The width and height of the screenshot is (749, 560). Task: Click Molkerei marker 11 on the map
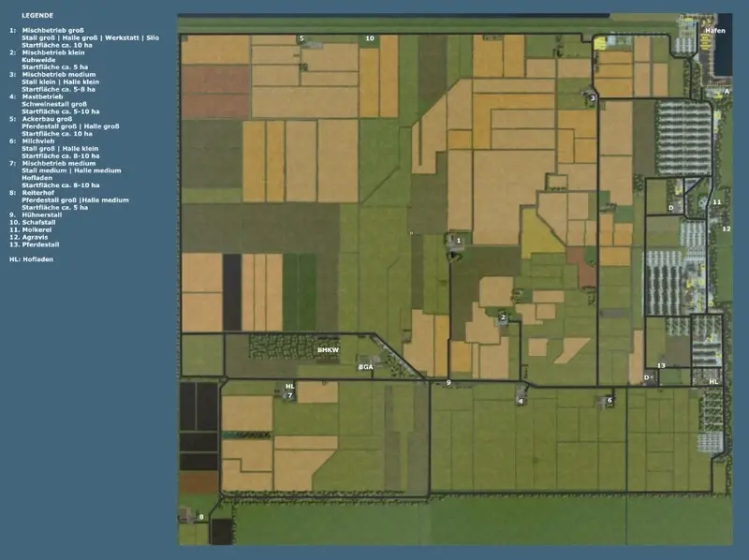[716, 202]
